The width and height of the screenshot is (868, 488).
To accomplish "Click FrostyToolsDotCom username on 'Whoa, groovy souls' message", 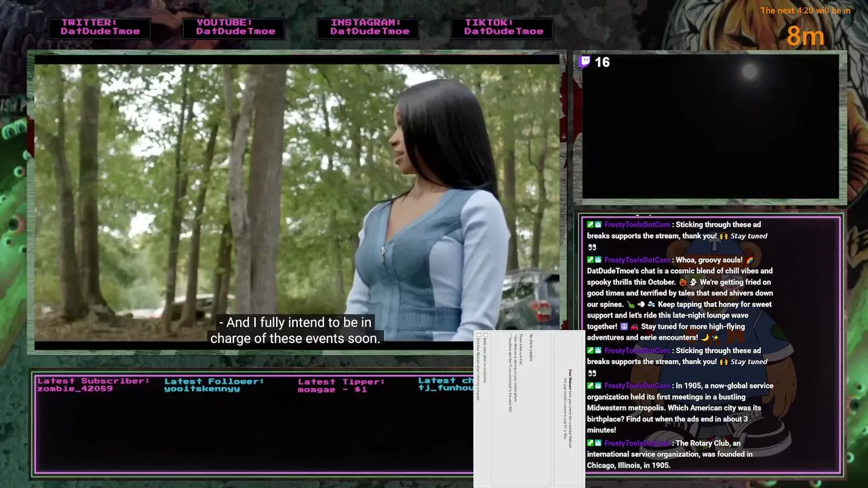I will pos(637,260).
